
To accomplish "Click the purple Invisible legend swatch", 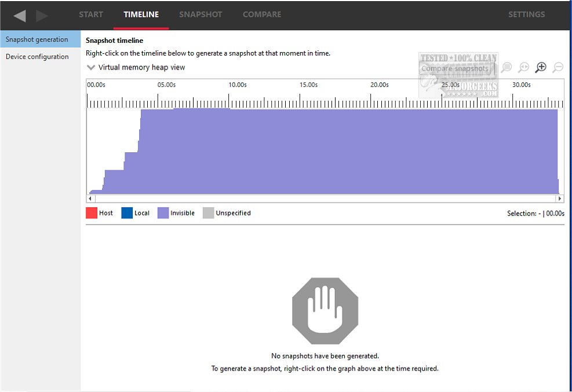I will tap(163, 213).
